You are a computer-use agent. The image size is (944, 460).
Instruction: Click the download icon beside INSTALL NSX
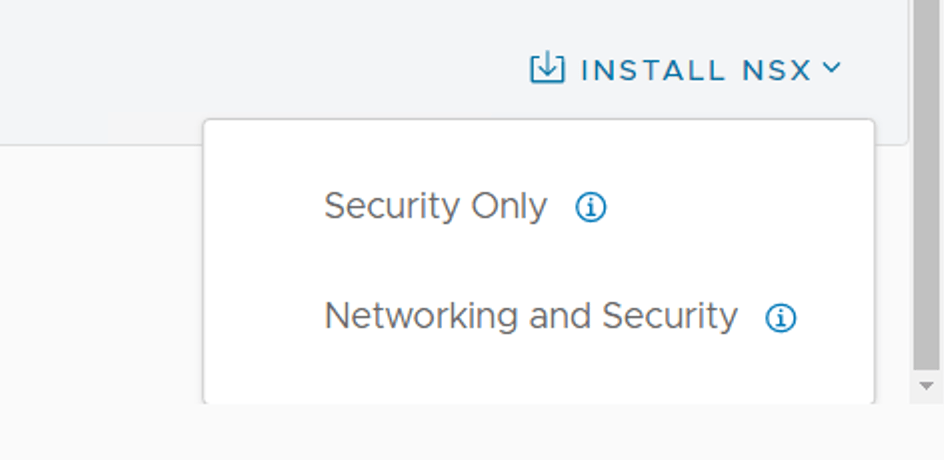(x=546, y=68)
